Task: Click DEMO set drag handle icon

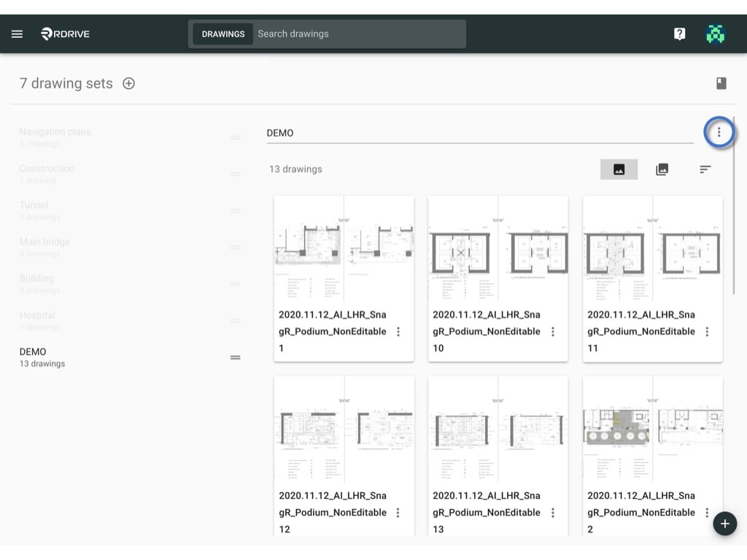Action: (236, 357)
